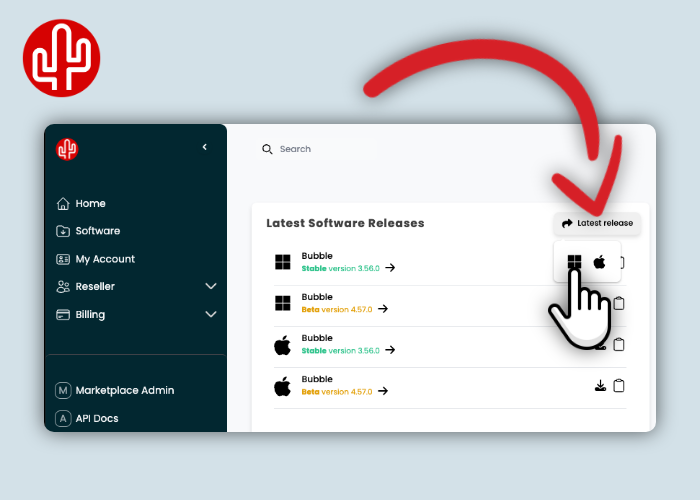Viewport: 700px width, 500px height.
Task: Expand the Billing menu chevron
Action: pyautogui.click(x=211, y=314)
